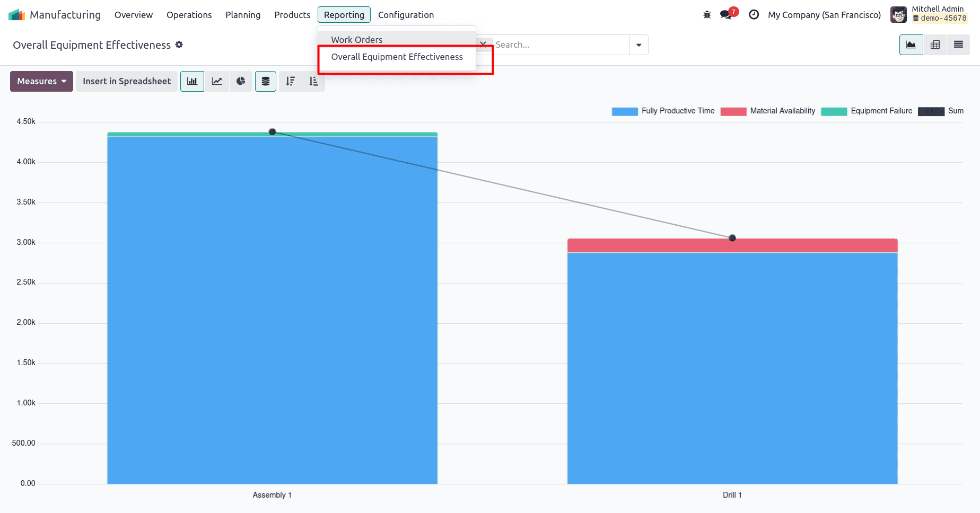
Task: Switch to pie chart view
Action: point(241,81)
